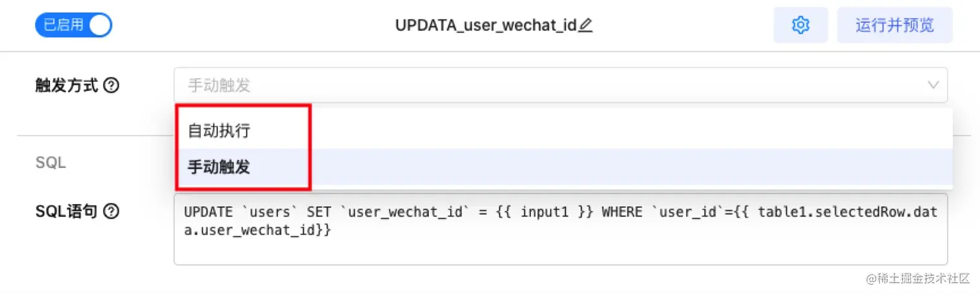Click the UPDATA_user_wechat_id query title
Viewport: 980px width, 295px height.
coord(486,26)
